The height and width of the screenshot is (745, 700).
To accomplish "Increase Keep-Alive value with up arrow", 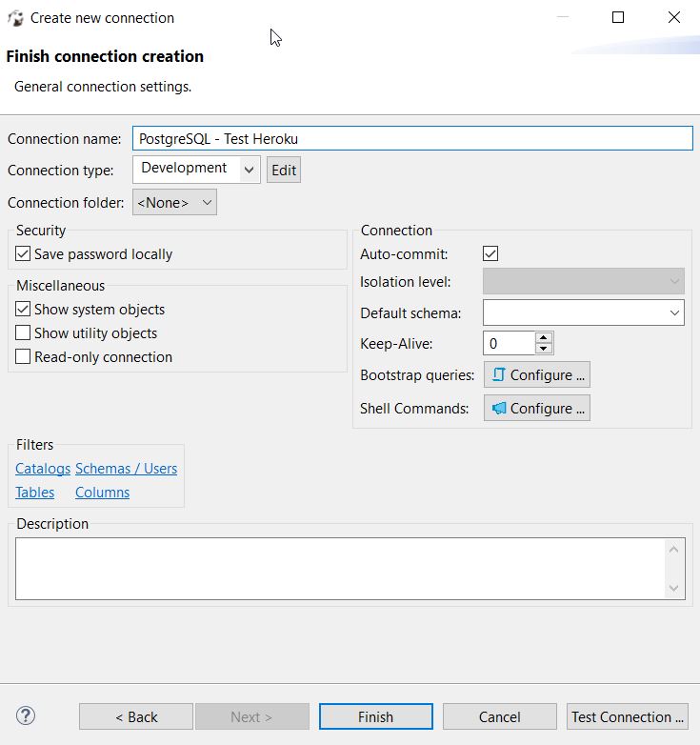I will [x=544, y=338].
